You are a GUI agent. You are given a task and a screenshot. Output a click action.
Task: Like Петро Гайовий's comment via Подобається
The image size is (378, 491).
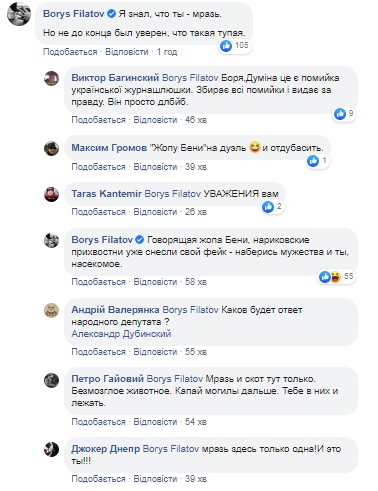coord(98,422)
